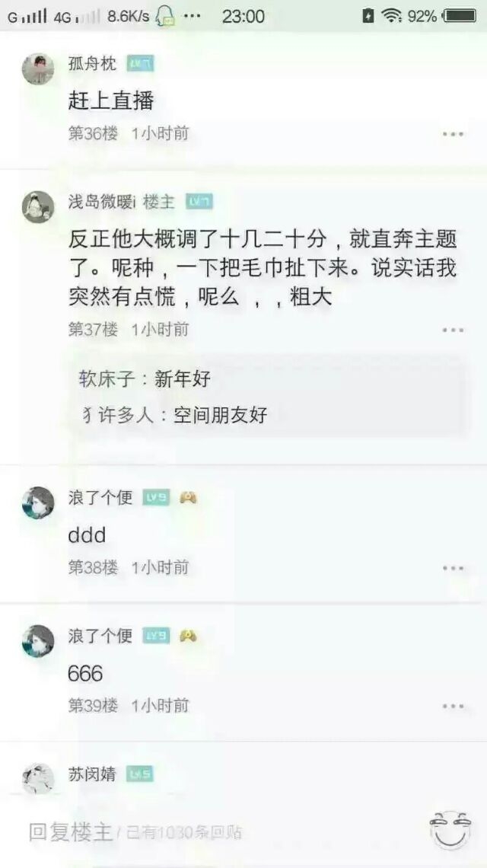Open the avatar of 孤舟枕
487x868 pixels.
(38, 69)
